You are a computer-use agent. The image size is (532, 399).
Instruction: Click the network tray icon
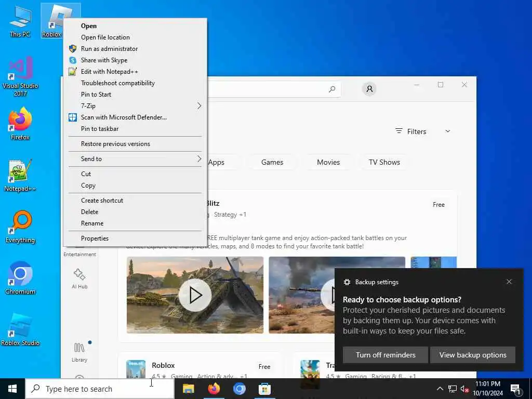(453, 389)
